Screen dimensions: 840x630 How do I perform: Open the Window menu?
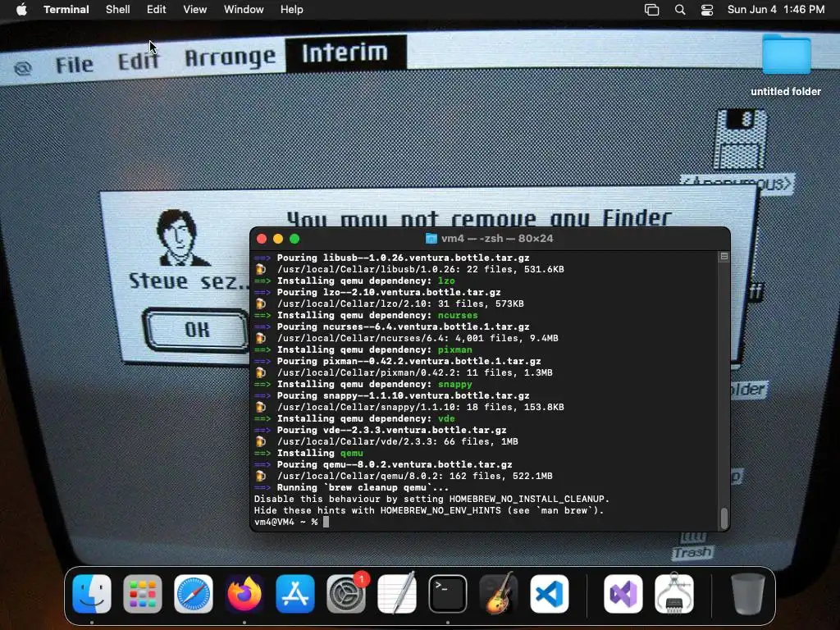(244, 10)
